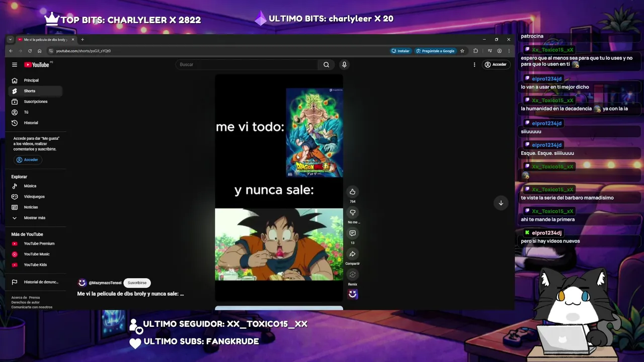Click the browser address bar URL
Image resolution: width=644 pixels, height=362 pixels.
coord(83,51)
